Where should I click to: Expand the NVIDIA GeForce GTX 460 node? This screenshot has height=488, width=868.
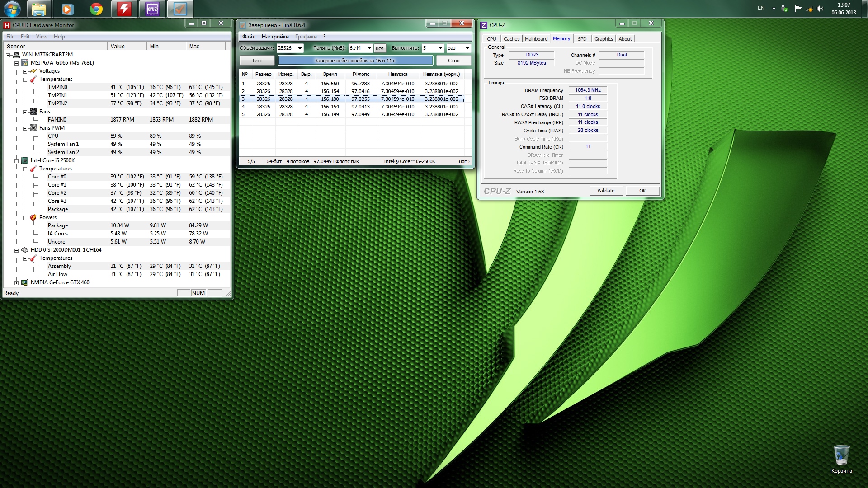pyautogui.click(x=17, y=283)
